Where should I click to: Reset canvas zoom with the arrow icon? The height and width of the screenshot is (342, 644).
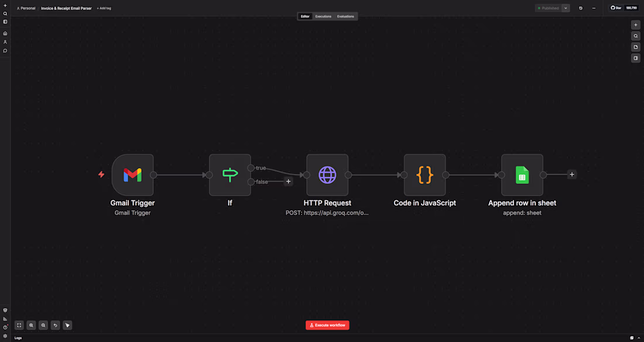point(56,325)
